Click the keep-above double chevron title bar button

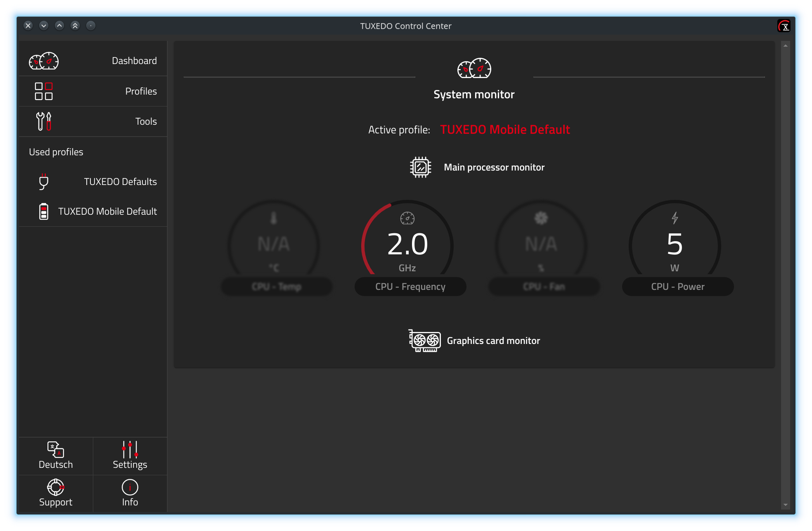click(75, 26)
